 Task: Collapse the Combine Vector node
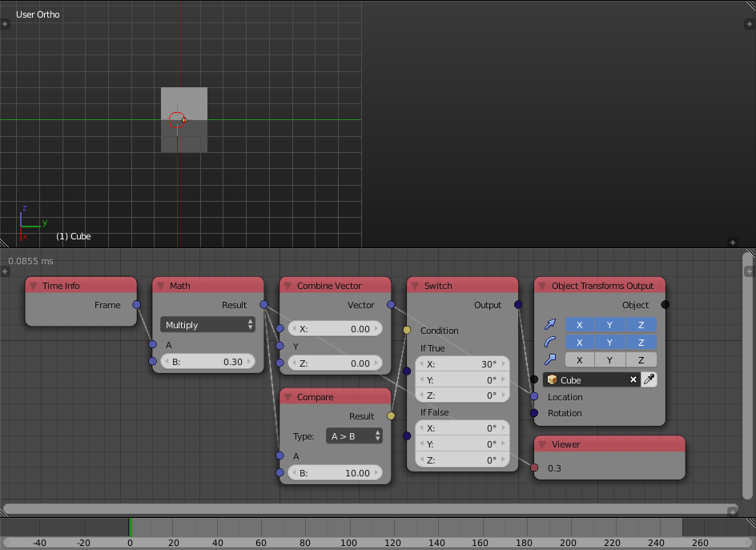tap(288, 286)
